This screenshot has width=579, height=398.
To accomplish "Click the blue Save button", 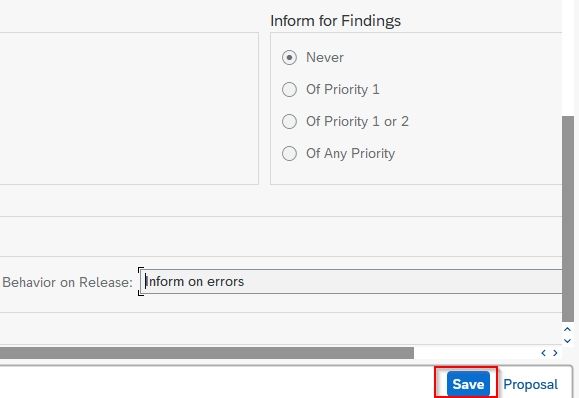I will click(x=468, y=384).
